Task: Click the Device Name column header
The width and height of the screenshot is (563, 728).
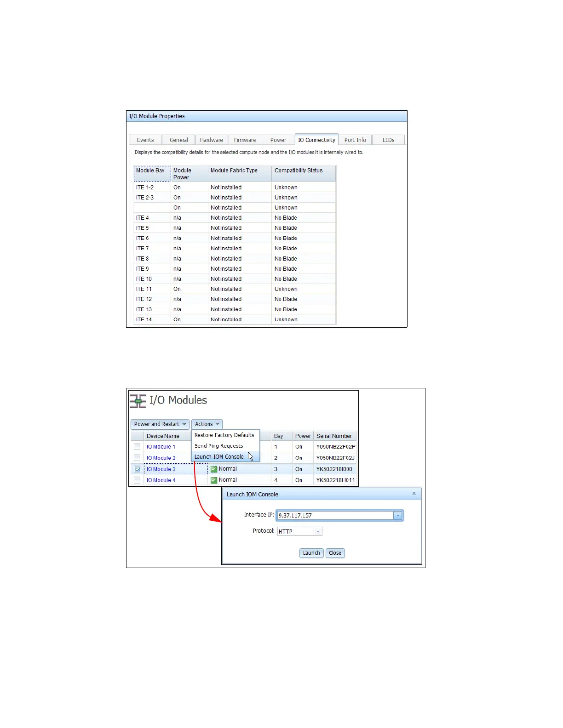Action: click(x=167, y=436)
